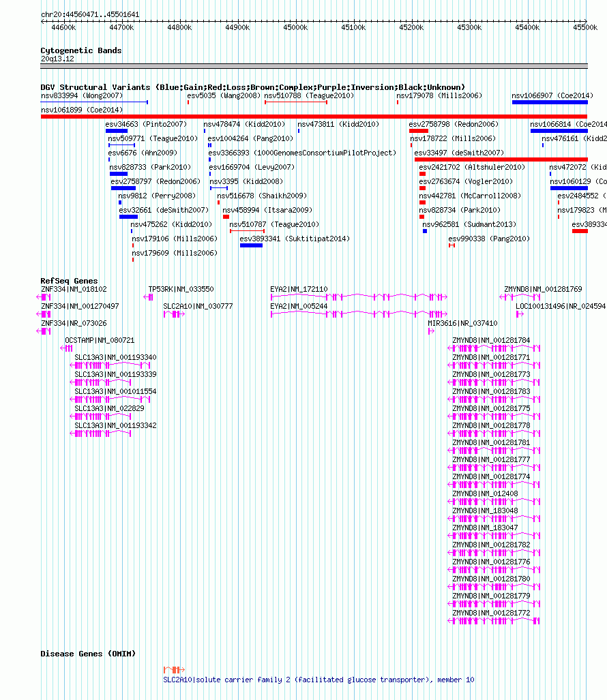Viewport: 607px width, 700px height.
Task: Click the 20q13.12 cytogenetic band bar
Action: [x=314, y=66]
